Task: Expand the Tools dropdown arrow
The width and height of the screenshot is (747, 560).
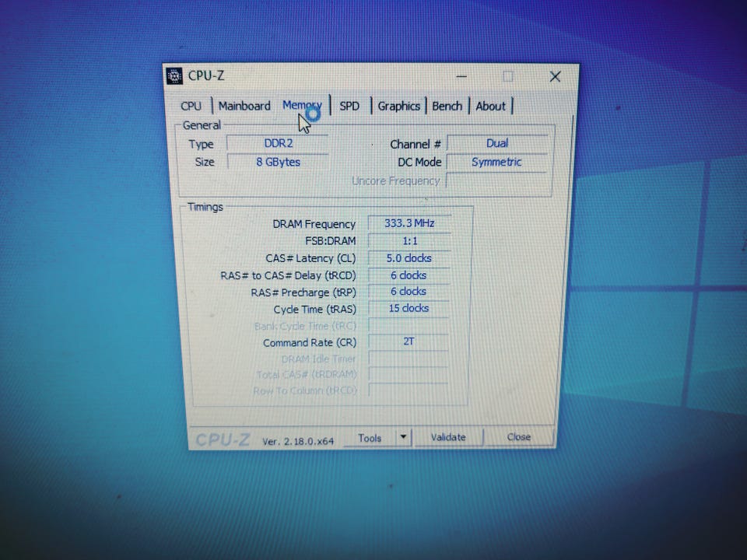Action: pyautogui.click(x=403, y=436)
